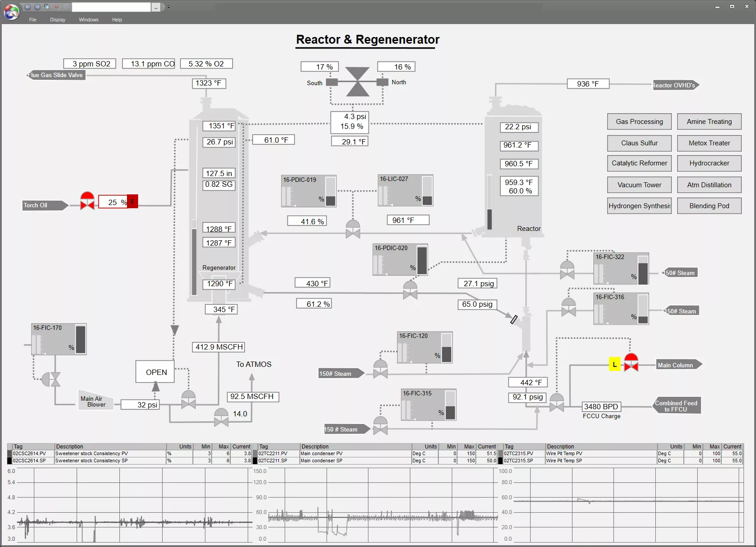Select the 16-FIC-316 steam control valve

tap(568, 307)
